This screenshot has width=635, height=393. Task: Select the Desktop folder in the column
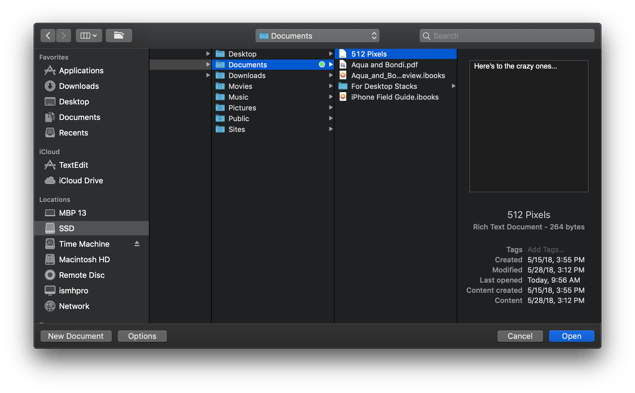(x=273, y=54)
